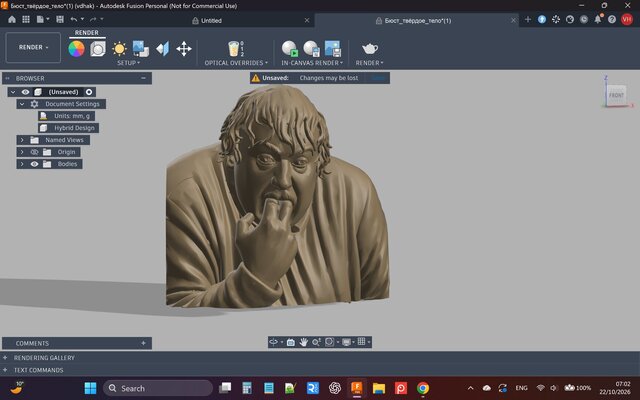Open the Texture Map Controls tool
The height and width of the screenshot is (400, 640).
click(162, 49)
